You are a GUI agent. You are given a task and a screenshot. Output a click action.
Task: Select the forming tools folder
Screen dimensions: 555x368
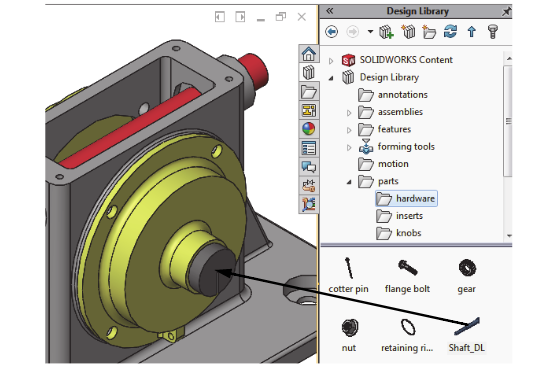point(406,146)
